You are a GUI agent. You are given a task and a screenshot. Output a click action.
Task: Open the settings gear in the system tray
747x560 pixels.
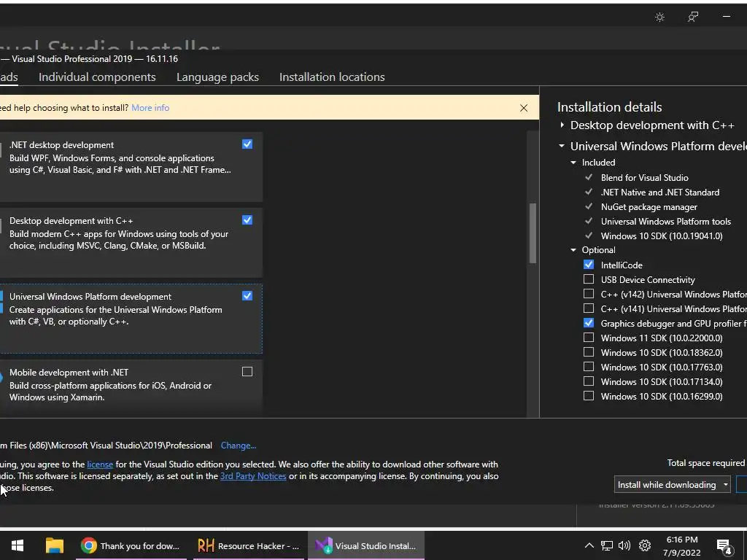pos(645,545)
